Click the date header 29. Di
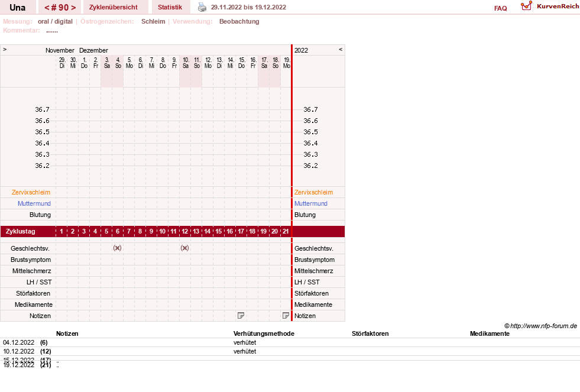 pos(61,63)
